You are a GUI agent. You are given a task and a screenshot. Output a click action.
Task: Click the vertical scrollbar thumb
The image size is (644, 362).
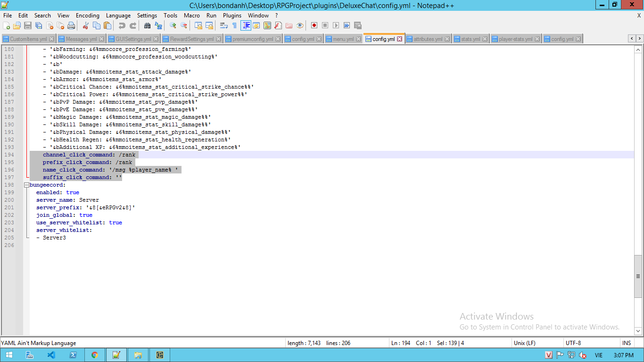pyautogui.click(x=638, y=276)
